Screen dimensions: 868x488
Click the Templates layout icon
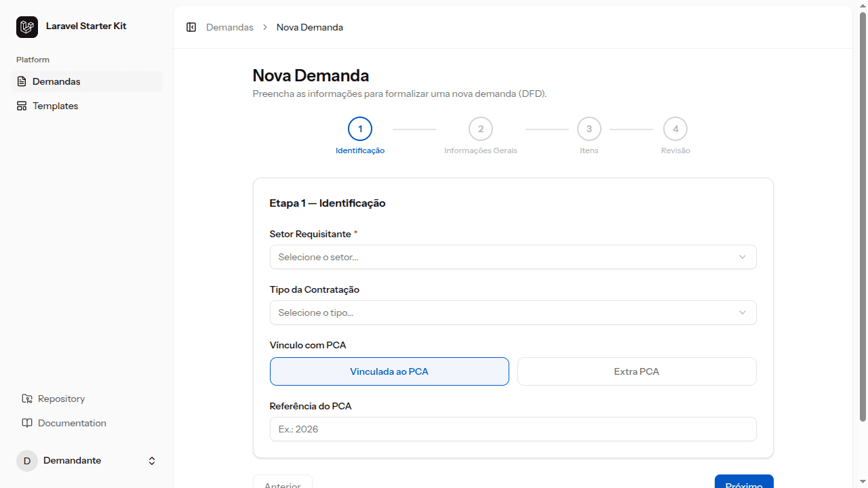pyautogui.click(x=22, y=106)
